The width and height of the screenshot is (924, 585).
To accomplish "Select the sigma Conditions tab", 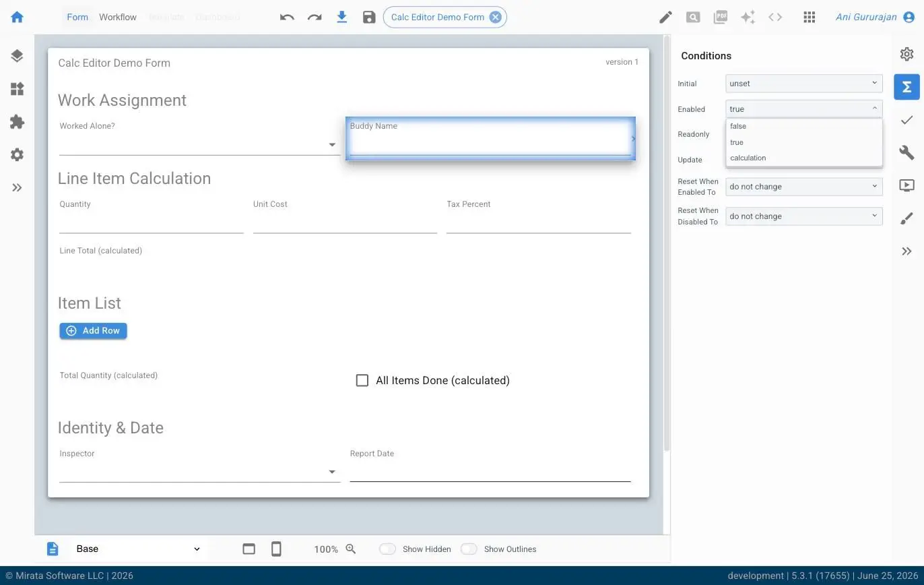I will click(907, 87).
